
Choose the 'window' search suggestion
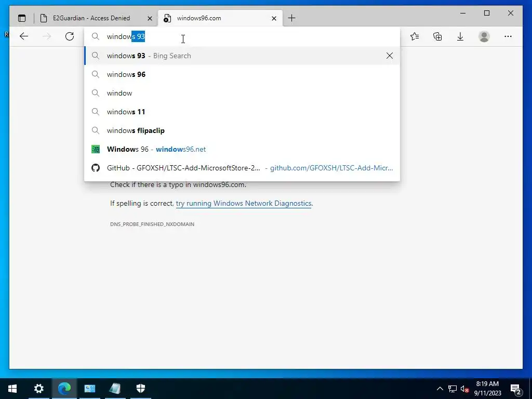point(242,93)
